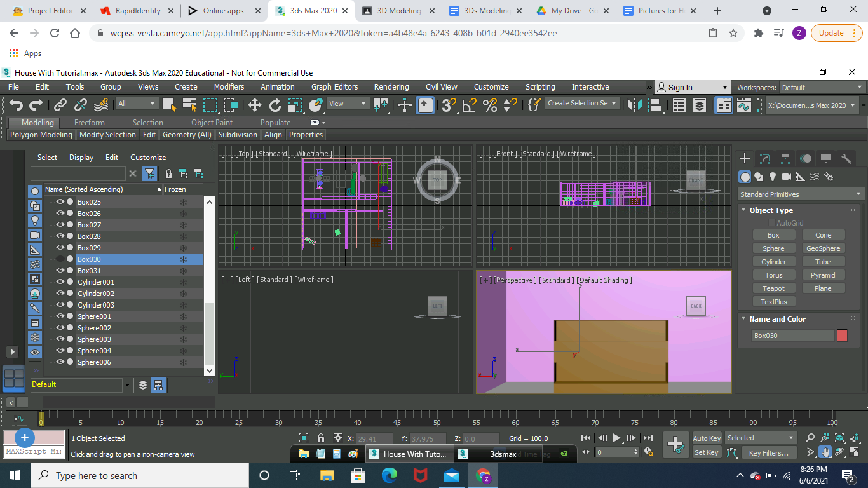Click the GeoSphere primitive button

tap(823, 248)
